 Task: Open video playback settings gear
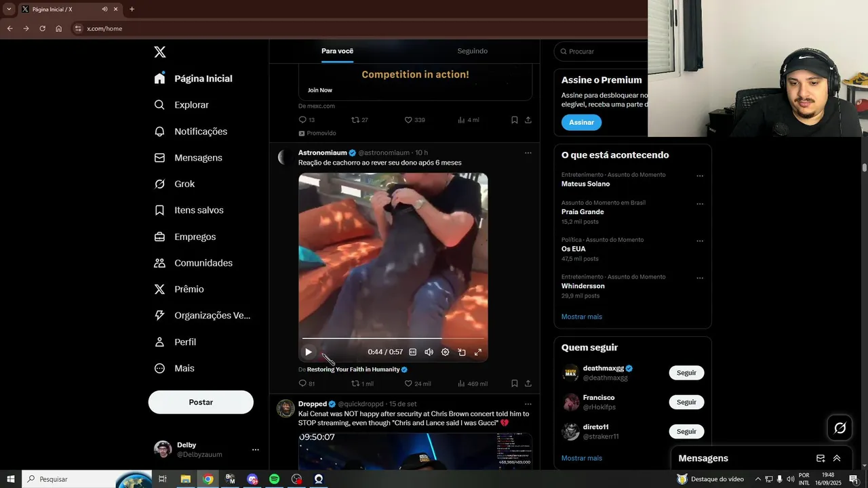(446, 352)
